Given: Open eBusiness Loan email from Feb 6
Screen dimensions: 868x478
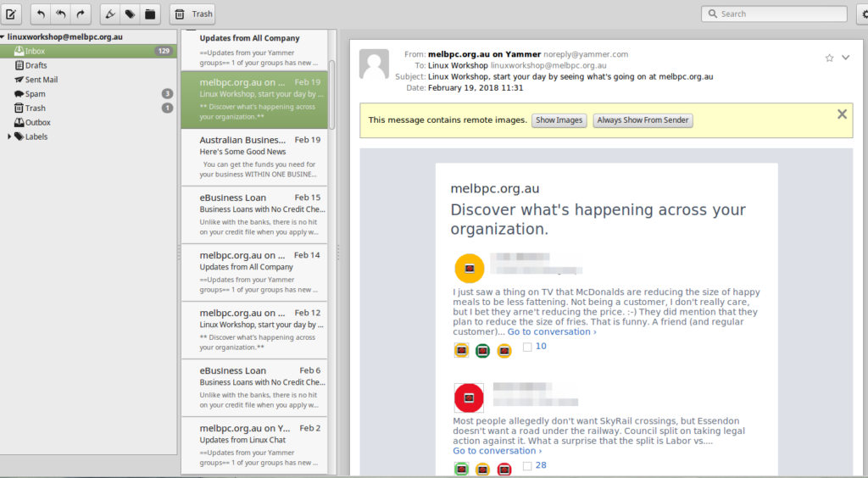Looking at the screenshot, I should pos(254,387).
